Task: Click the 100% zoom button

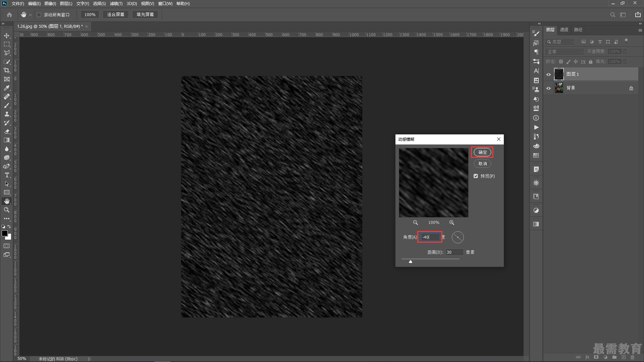Action: 90,15
